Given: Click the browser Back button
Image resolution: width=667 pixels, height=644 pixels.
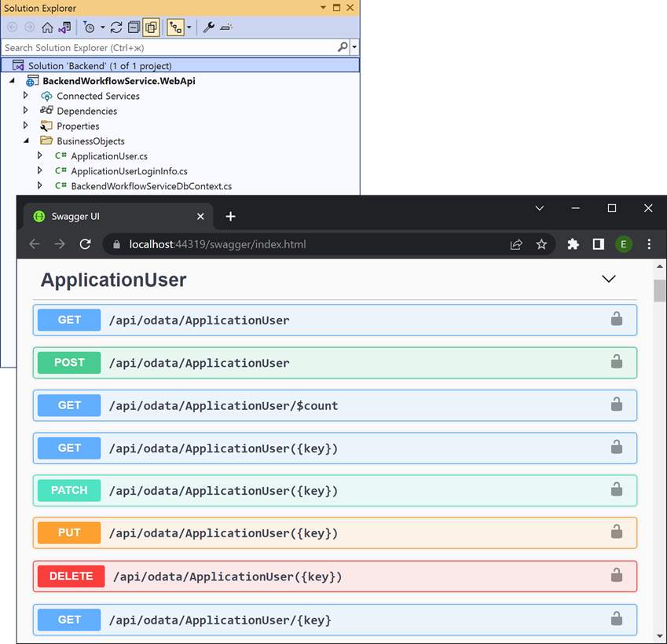Looking at the screenshot, I should [35, 244].
